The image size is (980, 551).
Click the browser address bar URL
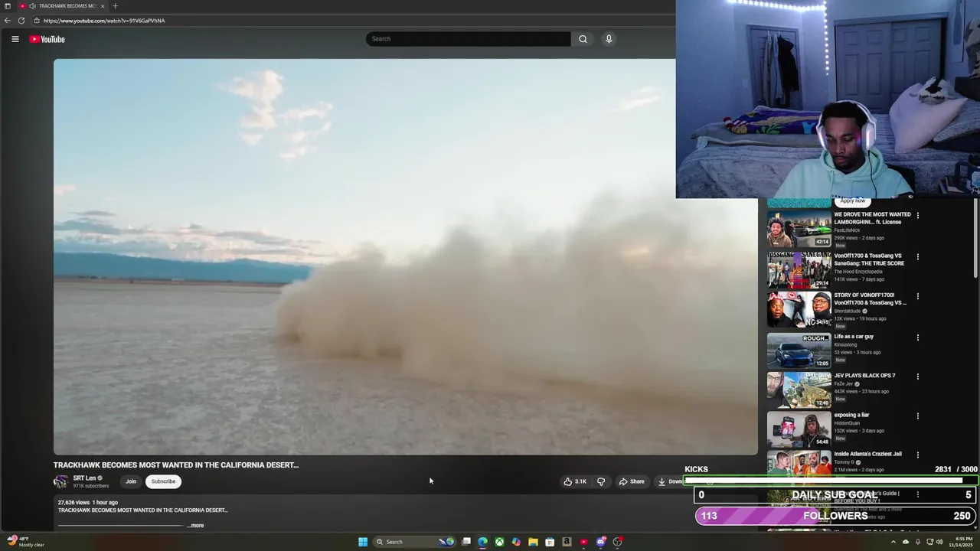coord(104,21)
